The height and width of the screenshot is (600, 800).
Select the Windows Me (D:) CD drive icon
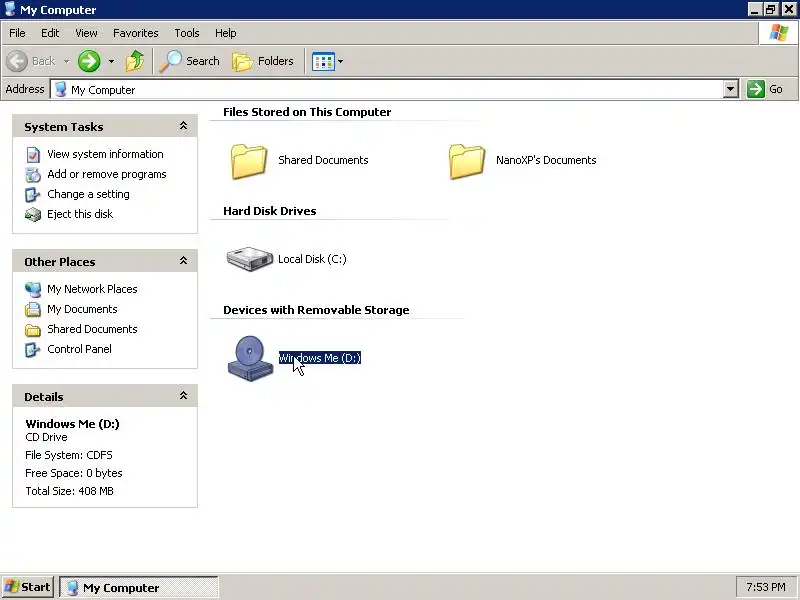pos(250,358)
